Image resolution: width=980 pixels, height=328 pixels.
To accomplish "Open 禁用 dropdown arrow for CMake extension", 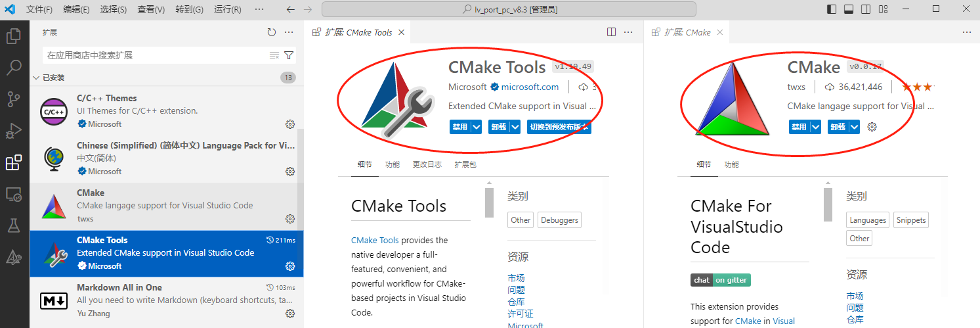I will click(816, 127).
